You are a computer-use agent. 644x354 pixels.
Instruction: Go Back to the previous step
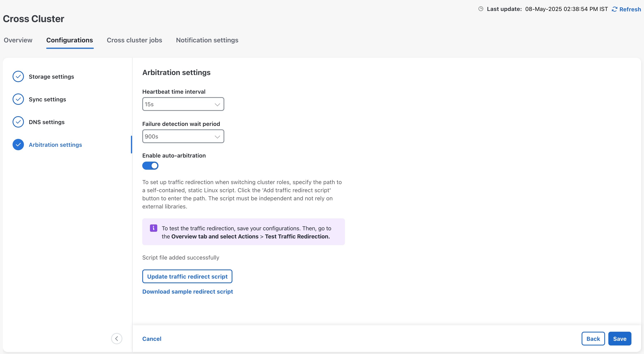[593, 339]
